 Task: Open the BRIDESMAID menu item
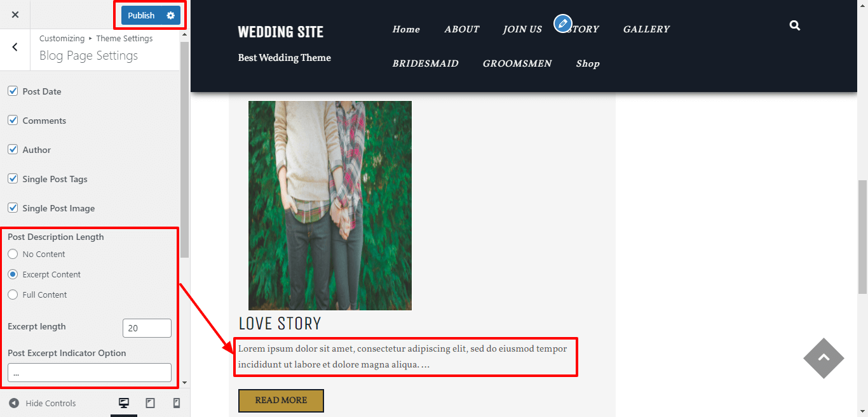point(425,63)
